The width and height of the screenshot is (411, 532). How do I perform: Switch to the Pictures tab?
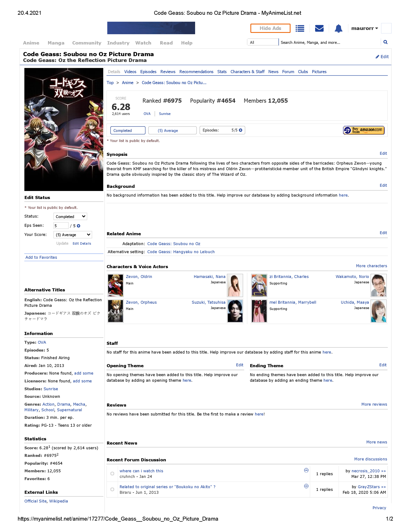[x=319, y=72]
